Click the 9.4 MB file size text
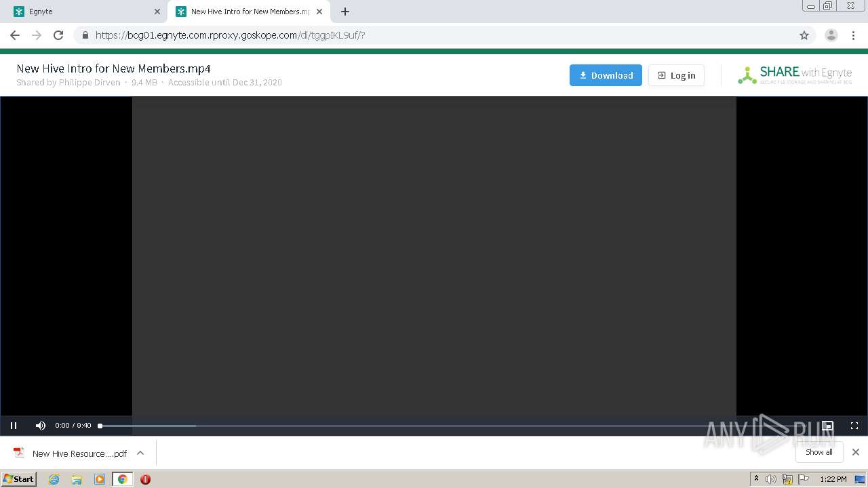Image resolution: width=868 pixels, height=488 pixels. pyautogui.click(x=144, y=82)
